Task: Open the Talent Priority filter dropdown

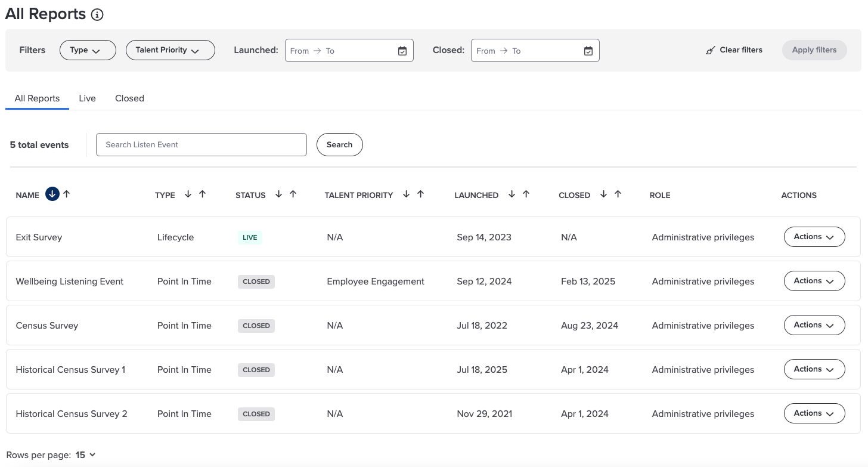Action: point(170,50)
